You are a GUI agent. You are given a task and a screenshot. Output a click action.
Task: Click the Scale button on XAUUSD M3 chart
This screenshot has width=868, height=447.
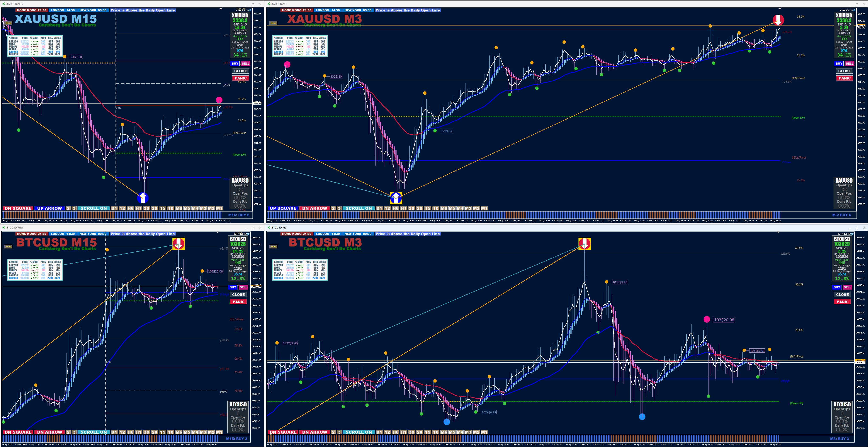coord(273,23)
